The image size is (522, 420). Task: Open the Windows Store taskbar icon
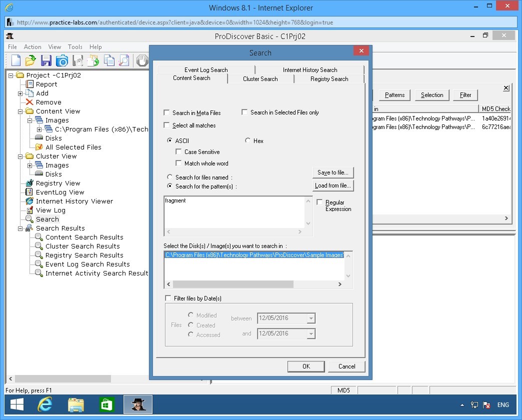point(106,404)
